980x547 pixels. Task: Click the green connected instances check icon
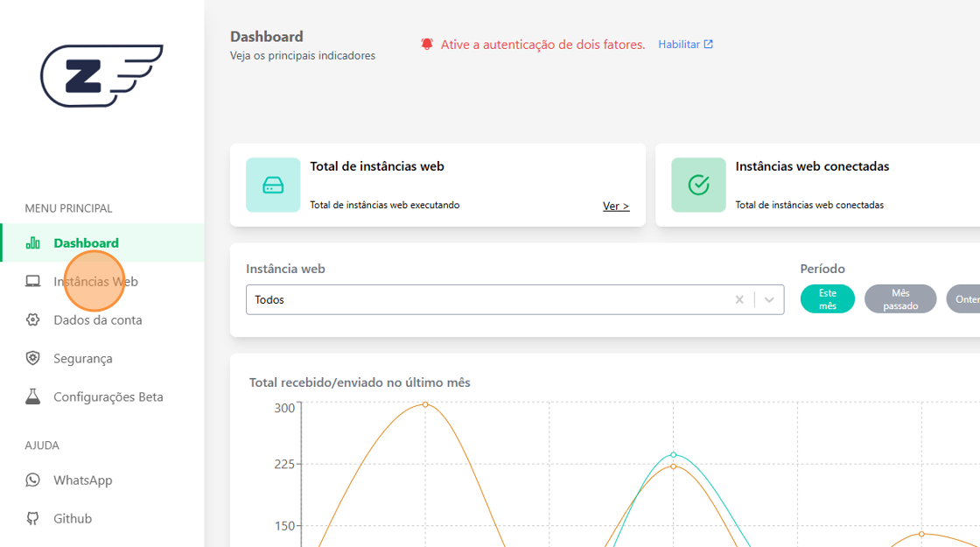(x=698, y=185)
